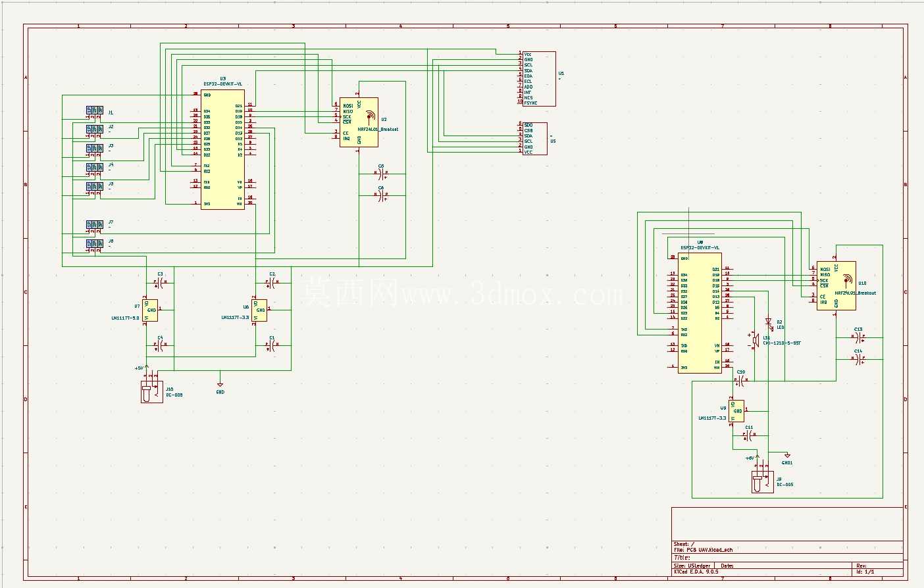Select the J3 three-pin connector

tap(95, 149)
